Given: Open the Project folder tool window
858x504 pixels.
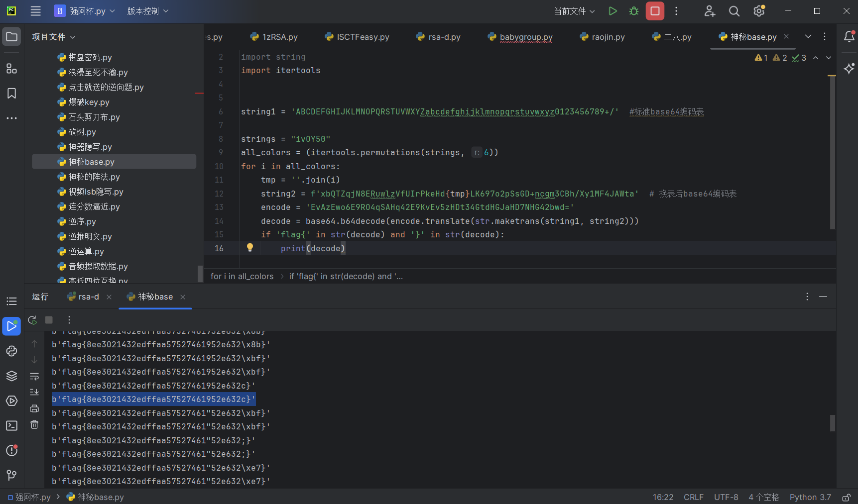Looking at the screenshot, I should click(x=11, y=37).
